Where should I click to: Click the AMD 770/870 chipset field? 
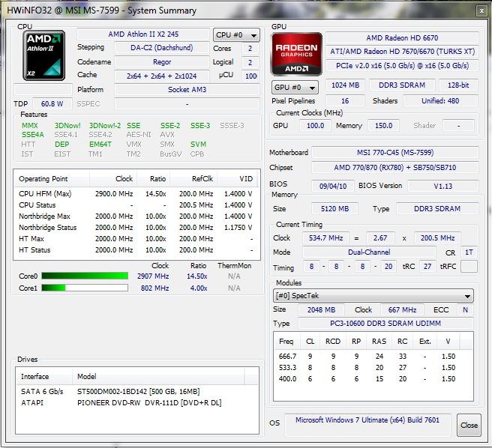(395, 168)
